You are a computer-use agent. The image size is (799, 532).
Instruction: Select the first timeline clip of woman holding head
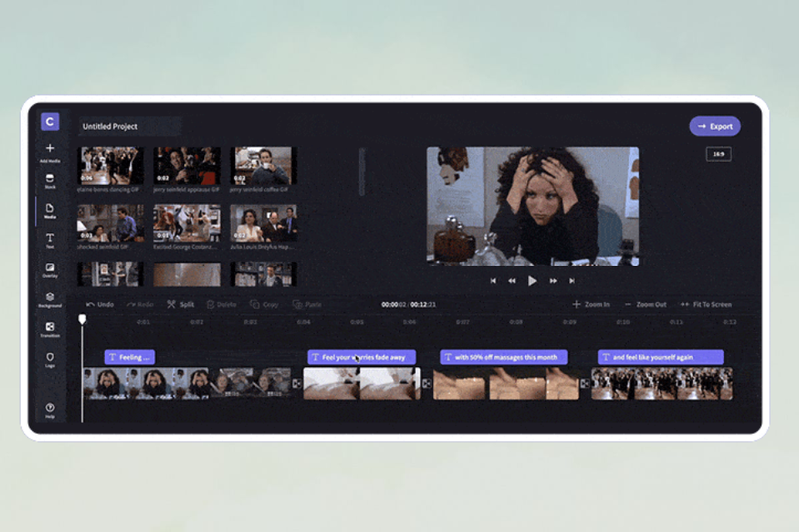(x=146, y=383)
